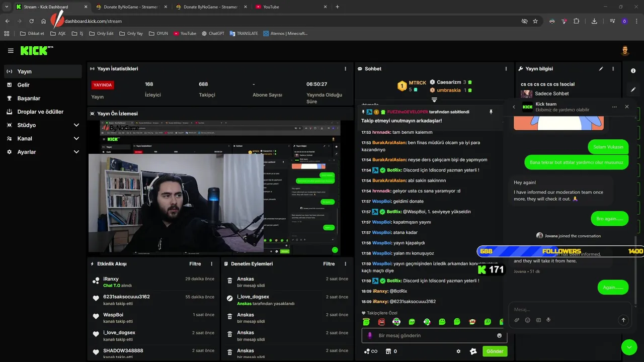Click SHADOW348888 in the activity feed
644x362 pixels.
[123, 350]
